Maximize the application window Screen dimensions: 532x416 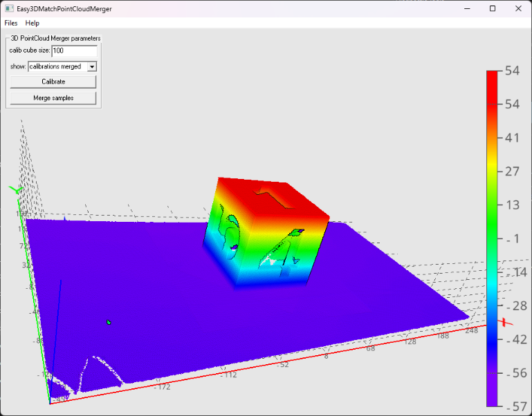point(492,8)
